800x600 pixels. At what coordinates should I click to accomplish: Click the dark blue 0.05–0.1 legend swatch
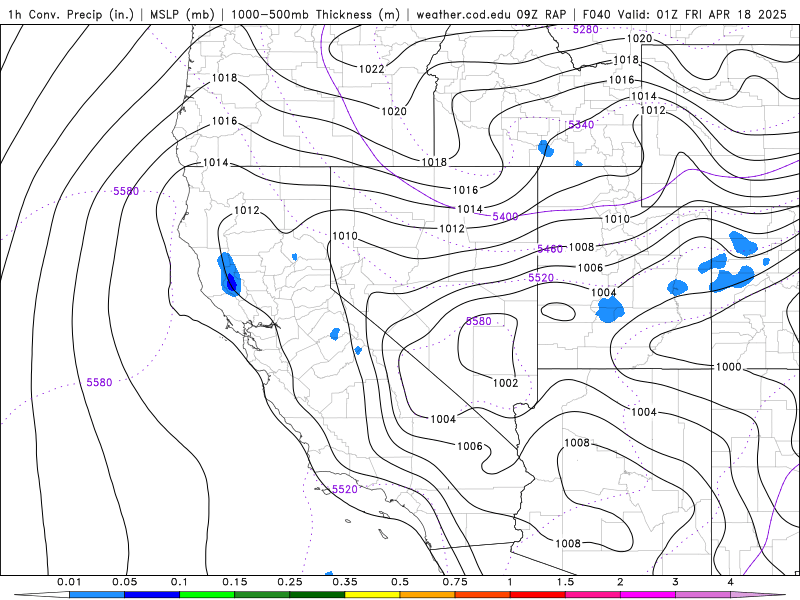click(152, 595)
